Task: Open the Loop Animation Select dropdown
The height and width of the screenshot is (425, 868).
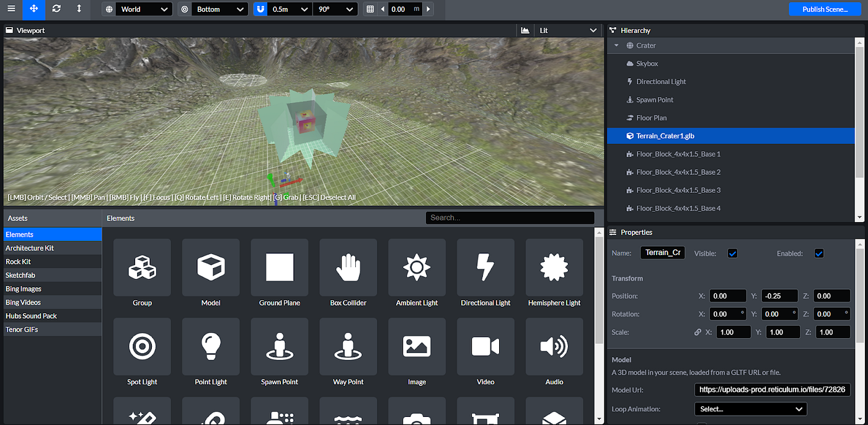Action: pos(750,409)
